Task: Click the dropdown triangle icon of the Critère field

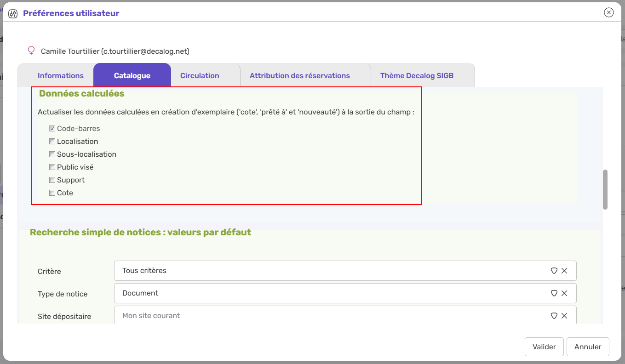Action: (554, 271)
